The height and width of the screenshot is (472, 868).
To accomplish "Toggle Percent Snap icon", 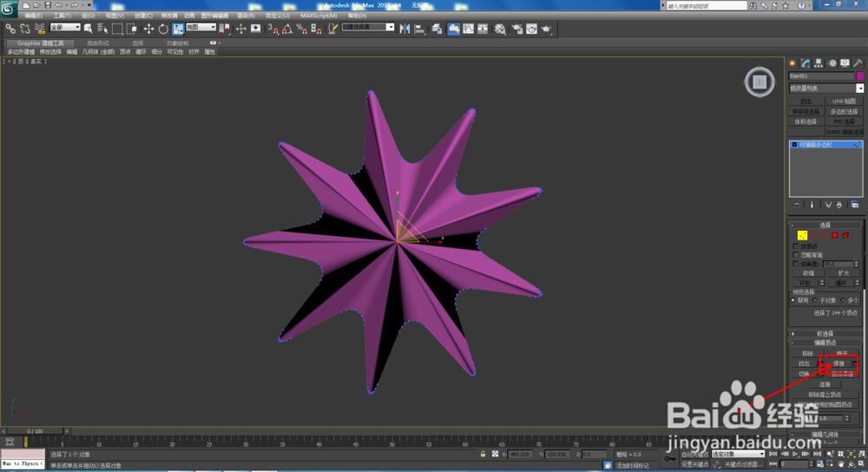I will coord(302,29).
